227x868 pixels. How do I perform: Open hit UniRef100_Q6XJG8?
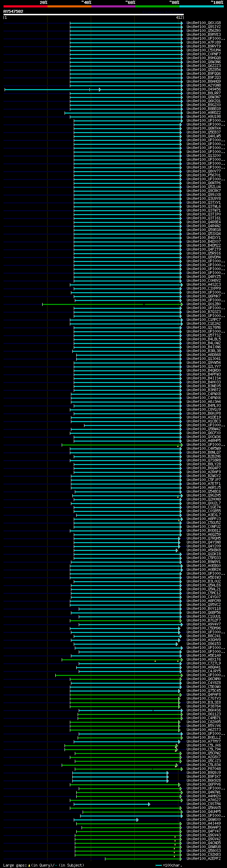[204, 23]
